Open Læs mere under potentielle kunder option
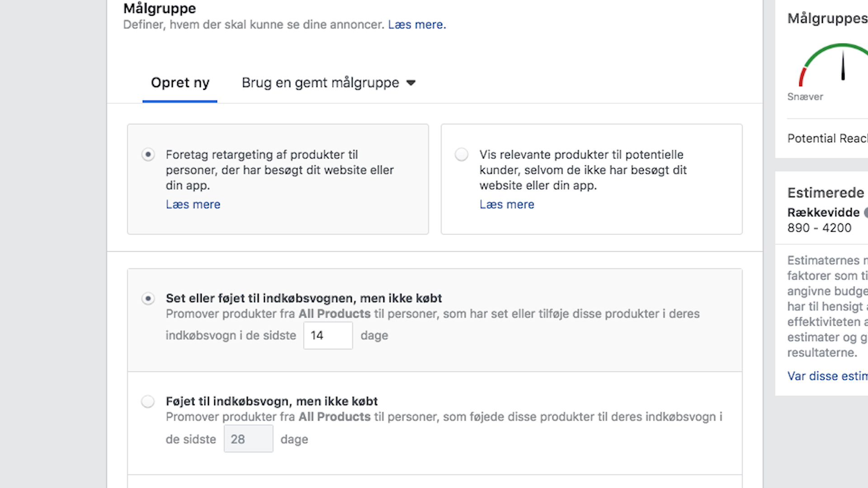868x488 pixels. 507,204
